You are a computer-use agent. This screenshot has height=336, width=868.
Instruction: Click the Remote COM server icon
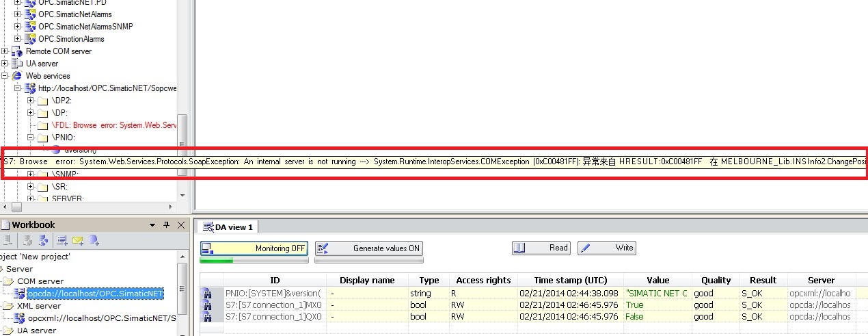click(x=17, y=51)
